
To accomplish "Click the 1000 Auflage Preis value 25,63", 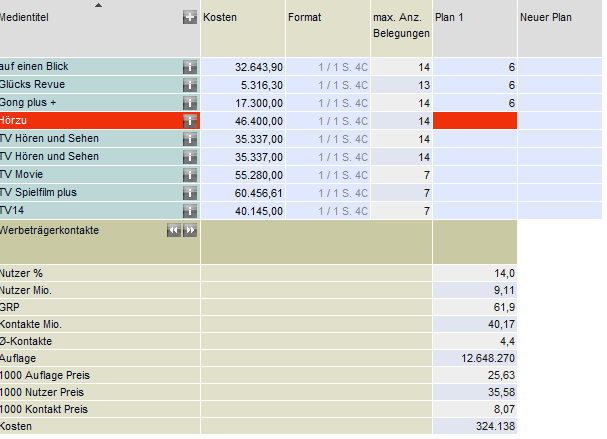I will tap(501, 376).
